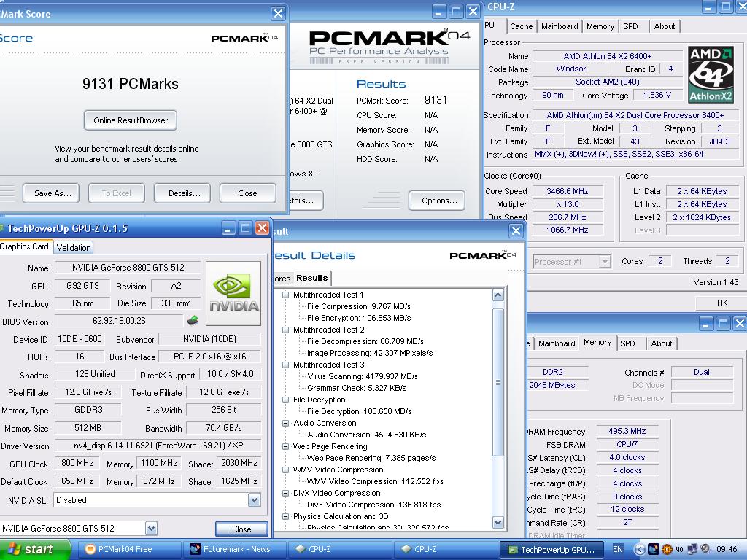Collapse Multithreaded Test 2 node
The width and height of the screenshot is (747, 560).
pyautogui.click(x=285, y=330)
